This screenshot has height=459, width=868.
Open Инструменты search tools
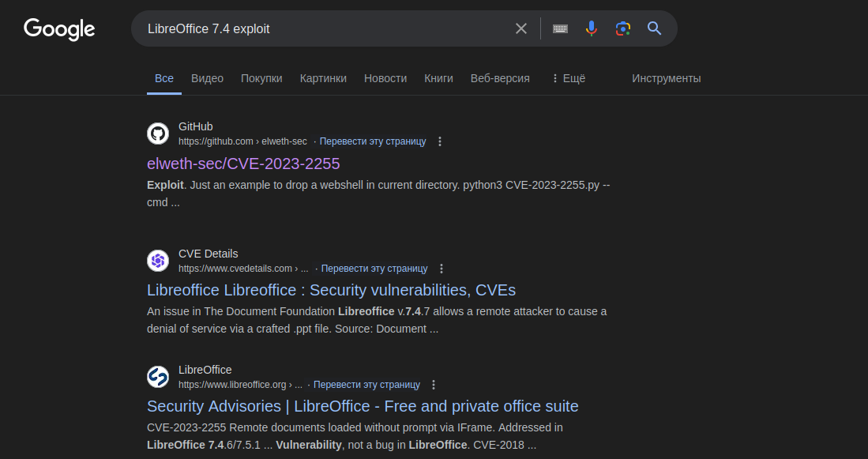(667, 79)
